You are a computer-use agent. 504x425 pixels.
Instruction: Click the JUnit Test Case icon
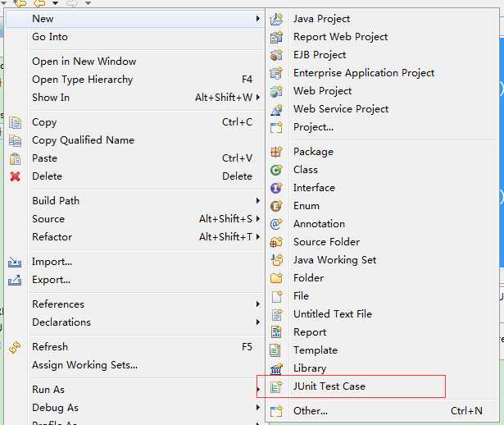[x=276, y=386]
